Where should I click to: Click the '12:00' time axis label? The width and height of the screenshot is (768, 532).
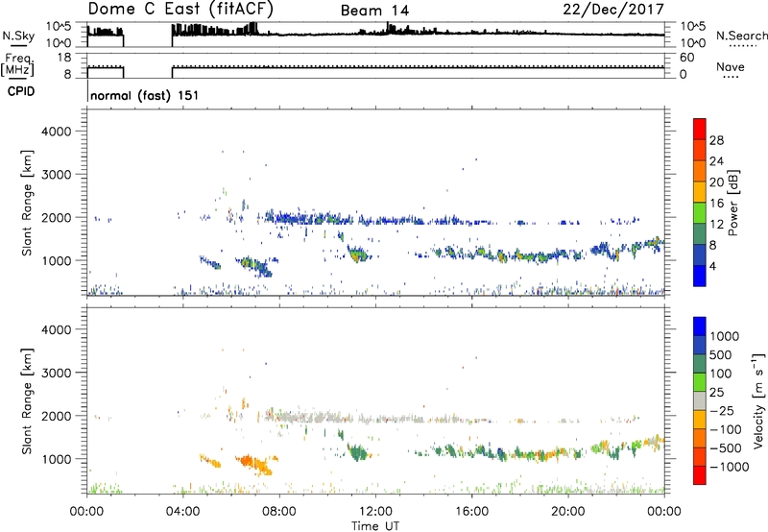(375, 512)
